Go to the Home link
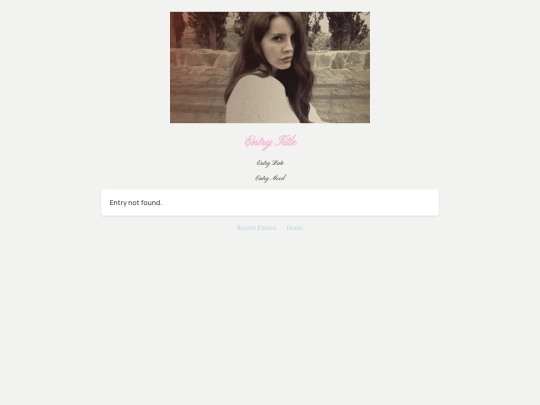Image resolution: width=540 pixels, height=405 pixels. (294, 228)
